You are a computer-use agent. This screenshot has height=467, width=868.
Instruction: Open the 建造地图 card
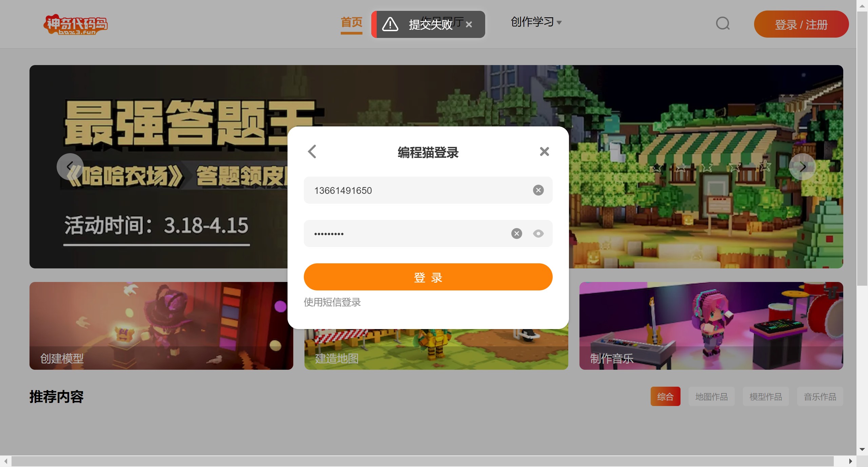[x=436, y=349]
